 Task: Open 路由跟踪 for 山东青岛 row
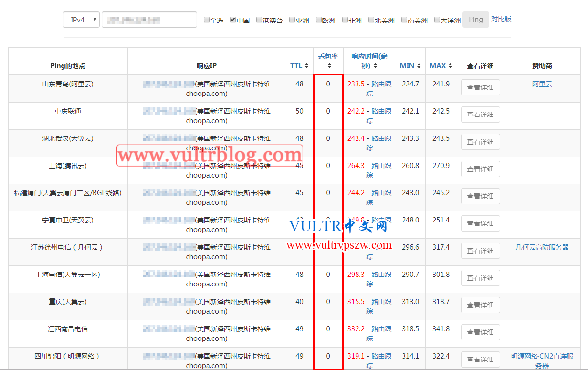coord(381,84)
